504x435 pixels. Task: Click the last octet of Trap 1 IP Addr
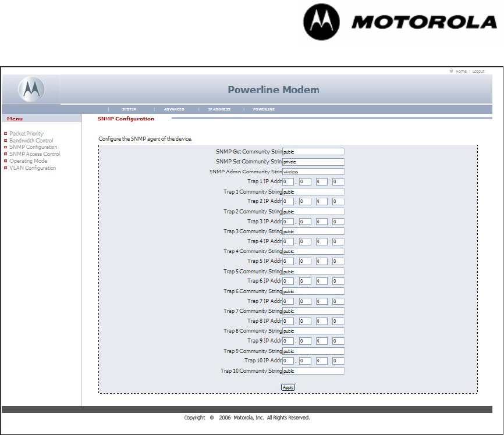pos(338,181)
